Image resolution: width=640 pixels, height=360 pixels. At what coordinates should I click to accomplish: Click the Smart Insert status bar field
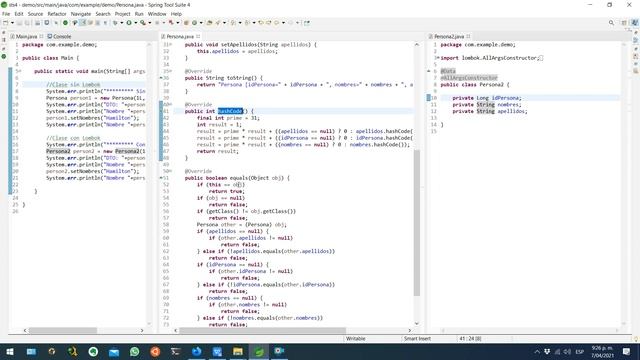pos(417,339)
